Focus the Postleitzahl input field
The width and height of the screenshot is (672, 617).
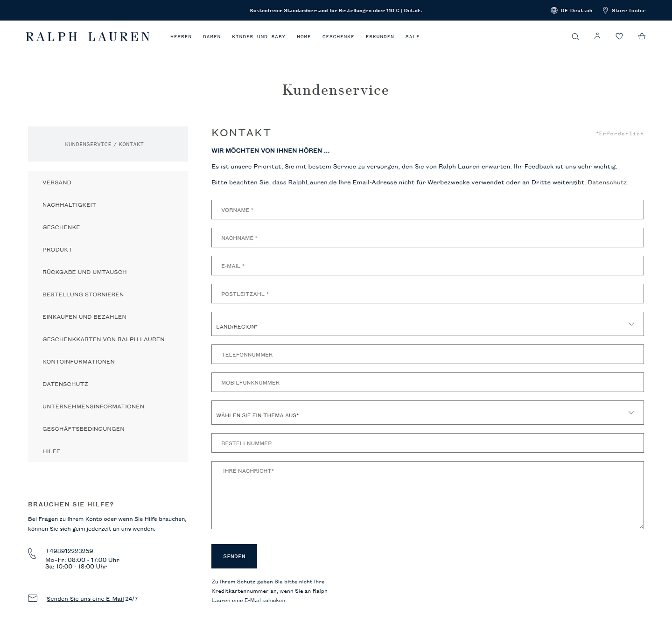coord(427,294)
